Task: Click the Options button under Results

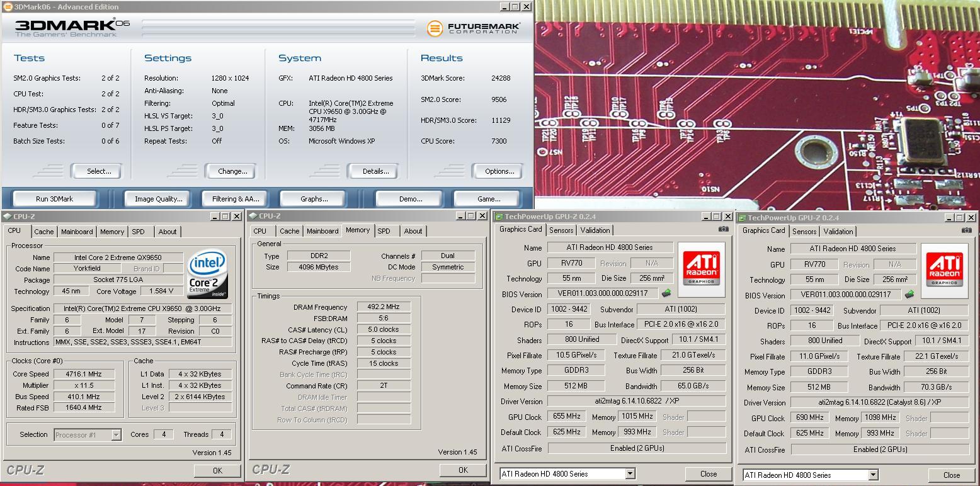Action: pyautogui.click(x=497, y=171)
